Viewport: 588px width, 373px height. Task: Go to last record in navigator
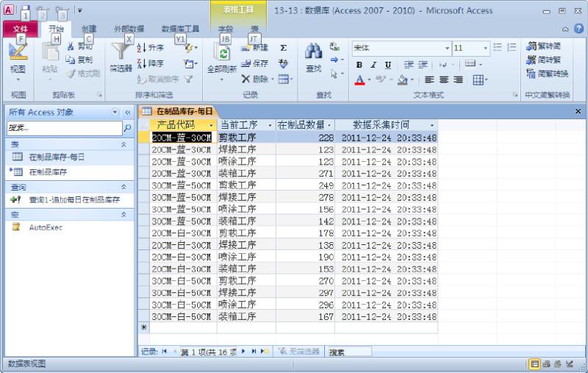click(254, 351)
